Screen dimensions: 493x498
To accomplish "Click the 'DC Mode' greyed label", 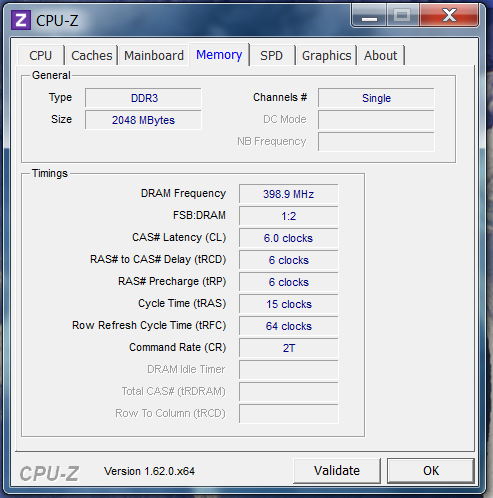I will pyautogui.click(x=285, y=119).
